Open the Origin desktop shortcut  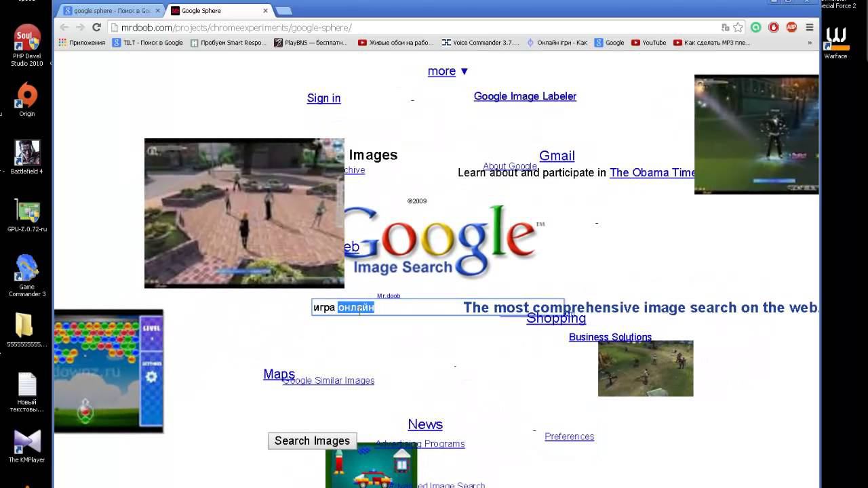[x=26, y=99]
